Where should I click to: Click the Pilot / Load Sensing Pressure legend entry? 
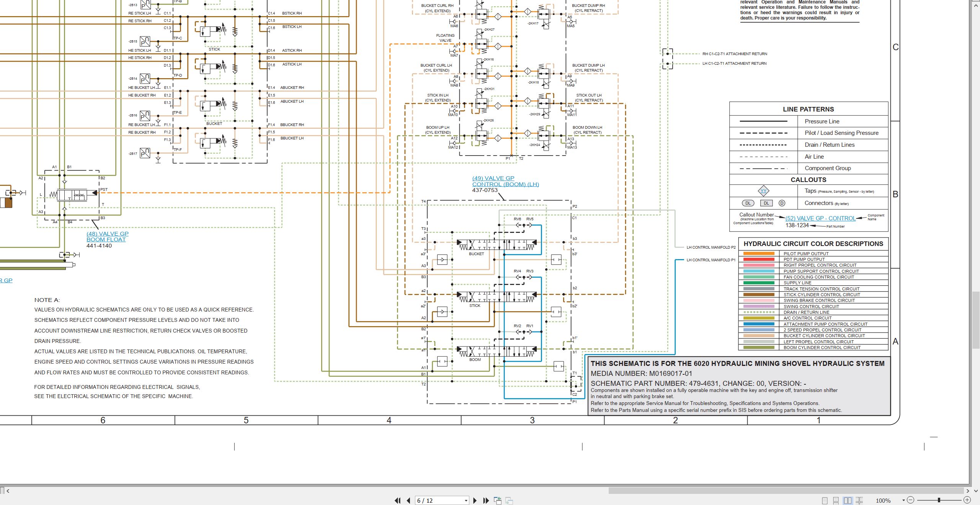[x=841, y=133]
